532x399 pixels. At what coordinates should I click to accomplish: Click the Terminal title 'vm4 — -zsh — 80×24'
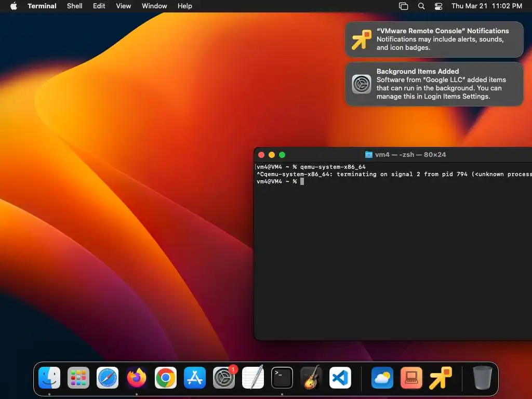410,155
